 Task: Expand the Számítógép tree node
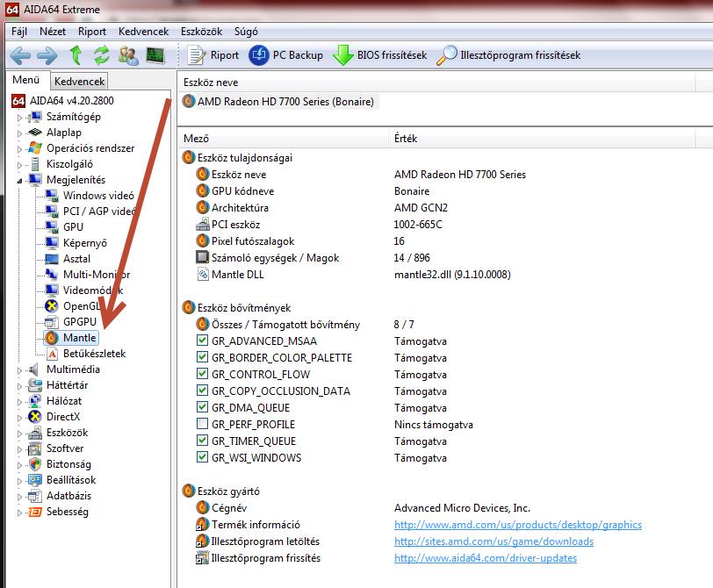point(19,118)
